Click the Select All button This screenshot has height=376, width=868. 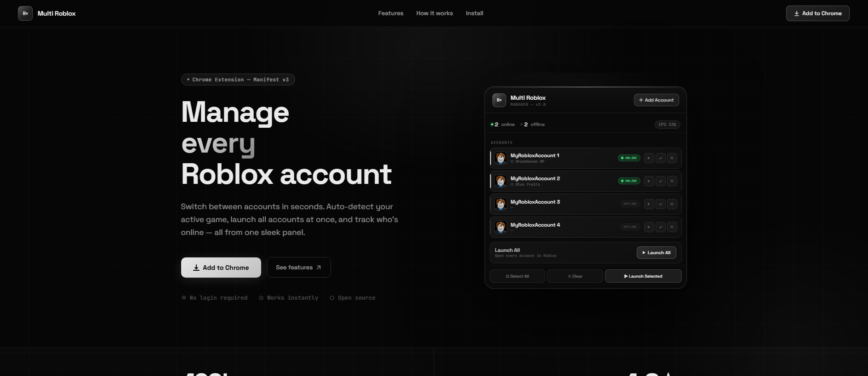(x=517, y=276)
